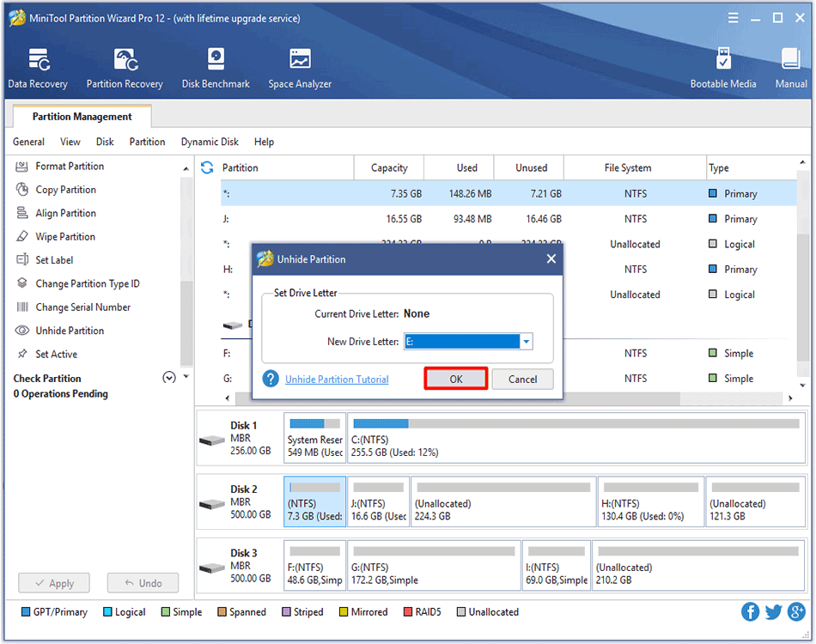This screenshot has height=644, width=816.
Task: Open the Partition menu
Action: 147,142
